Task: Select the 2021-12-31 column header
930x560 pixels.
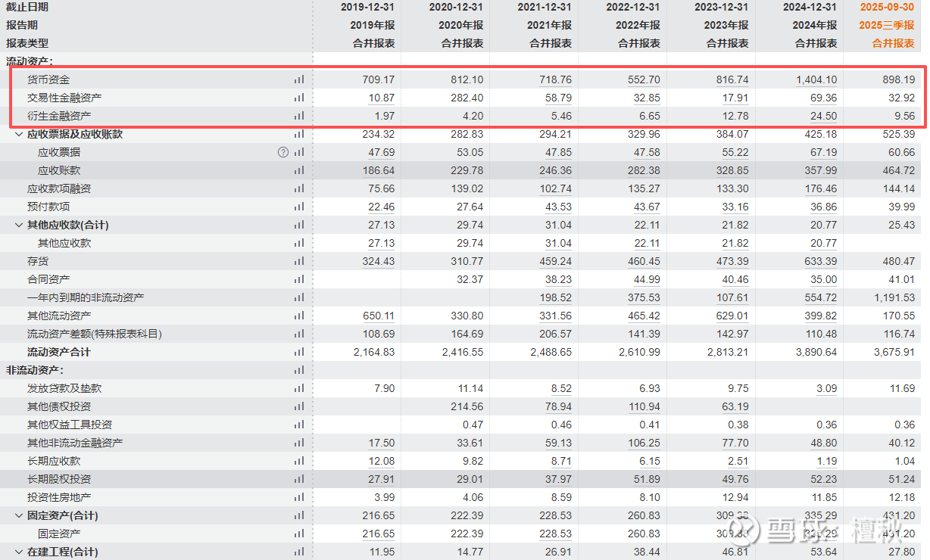Action: [544, 7]
